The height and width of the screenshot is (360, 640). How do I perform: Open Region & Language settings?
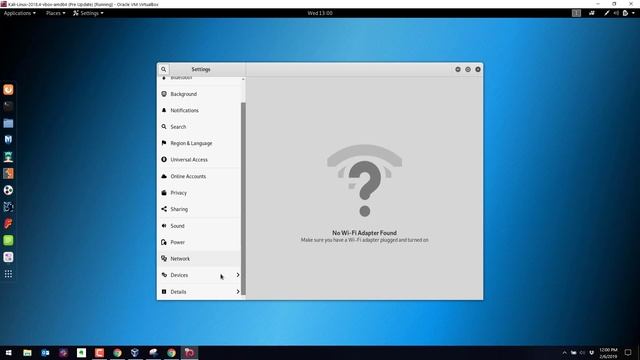(199, 143)
